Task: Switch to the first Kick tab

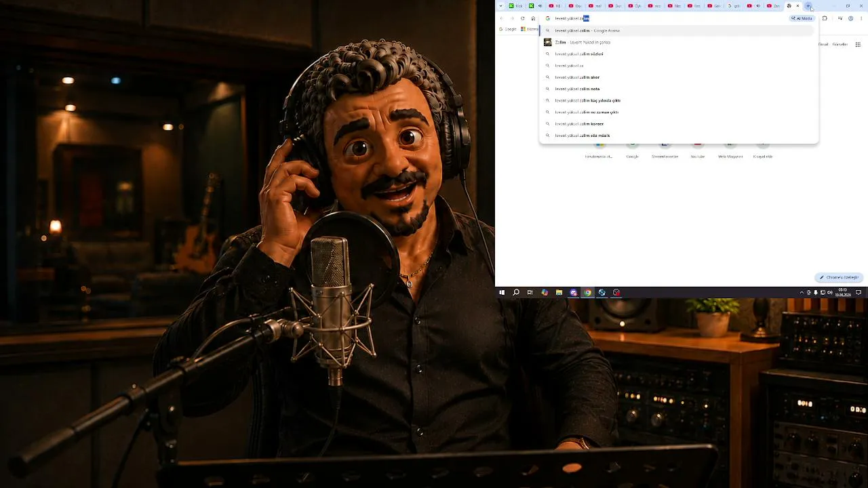Action: coord(516,5)
